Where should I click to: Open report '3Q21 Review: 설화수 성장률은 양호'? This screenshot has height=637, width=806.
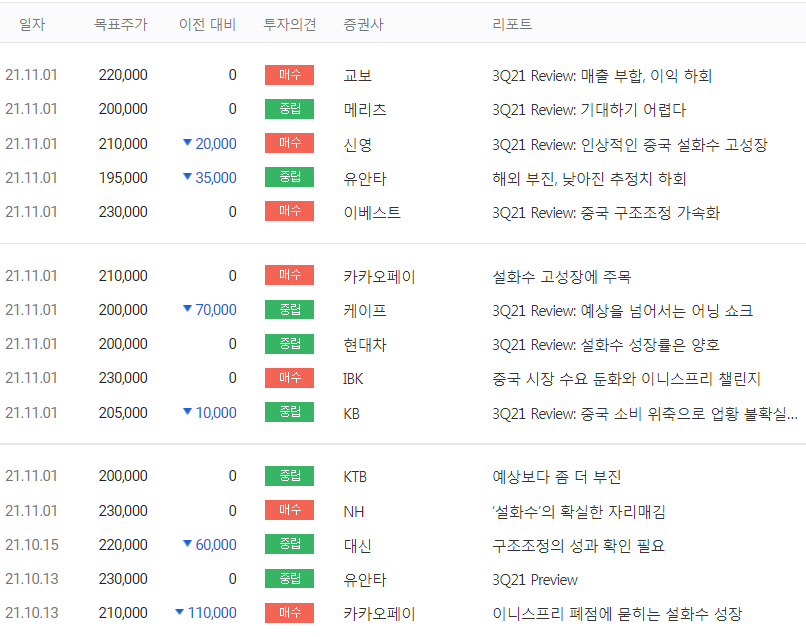click(x=606, y=344)
